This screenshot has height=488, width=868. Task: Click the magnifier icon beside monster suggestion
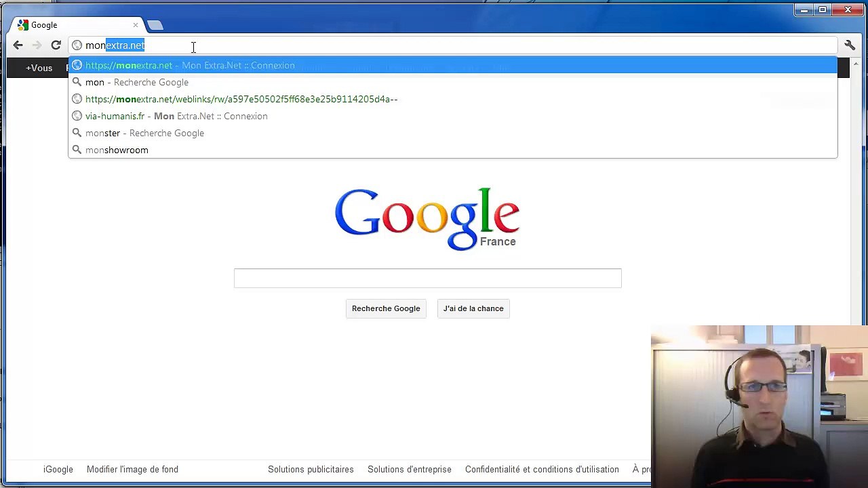pos(77,133)
